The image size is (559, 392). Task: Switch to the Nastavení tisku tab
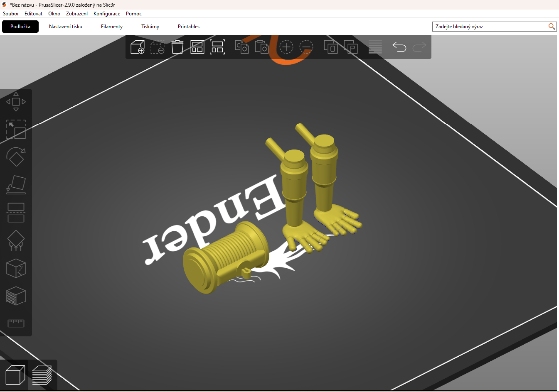(x=66, y=27)
